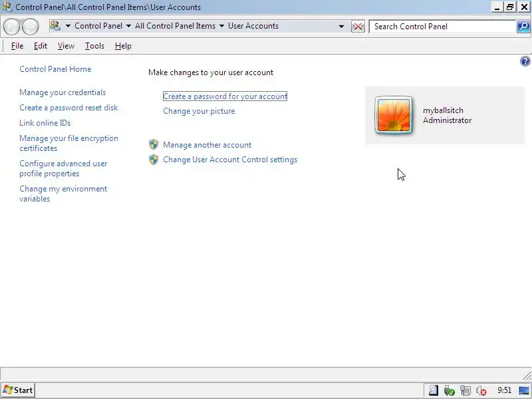The width and height of the screenshot is (532, 399).
Task: Click Change User Account Control settings link
Action: pyautogui.click(x=230, y=160)
